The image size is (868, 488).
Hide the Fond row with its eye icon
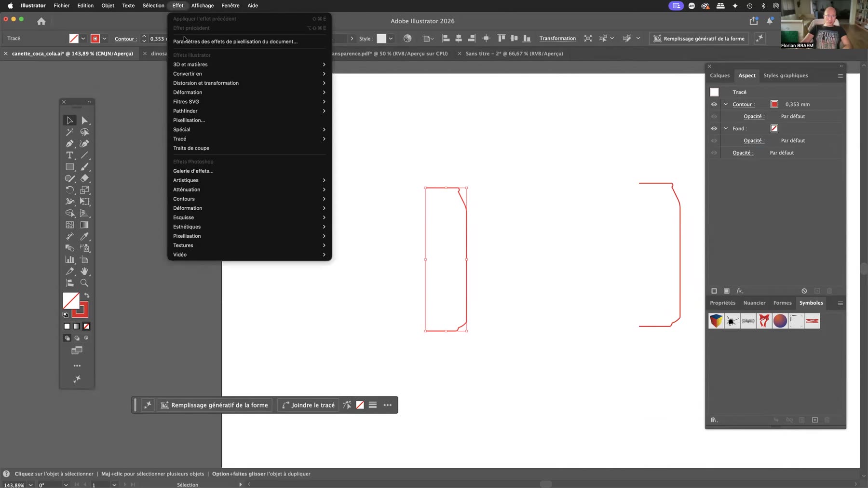pos(714,128)
